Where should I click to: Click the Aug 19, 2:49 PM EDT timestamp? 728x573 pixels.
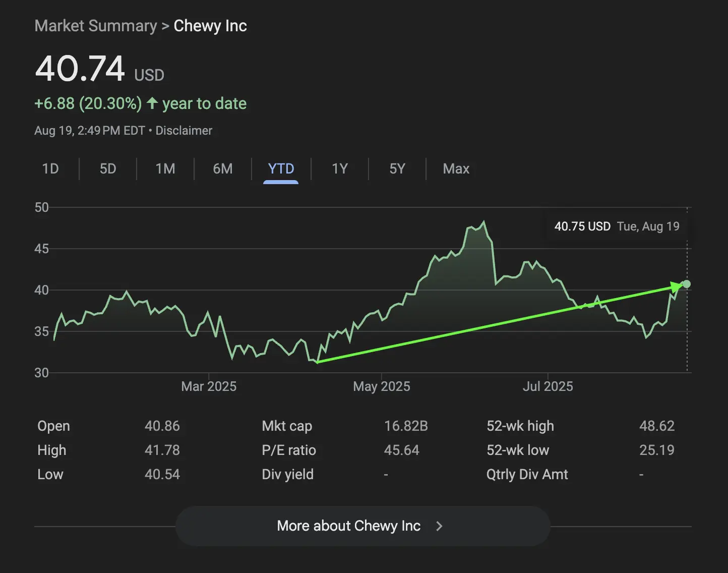90,131
